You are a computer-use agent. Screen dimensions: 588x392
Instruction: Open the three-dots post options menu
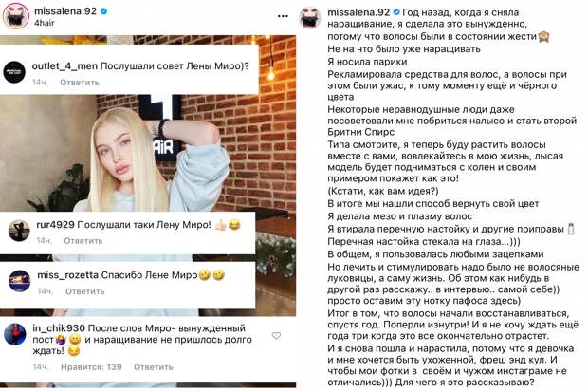point(283,16)
